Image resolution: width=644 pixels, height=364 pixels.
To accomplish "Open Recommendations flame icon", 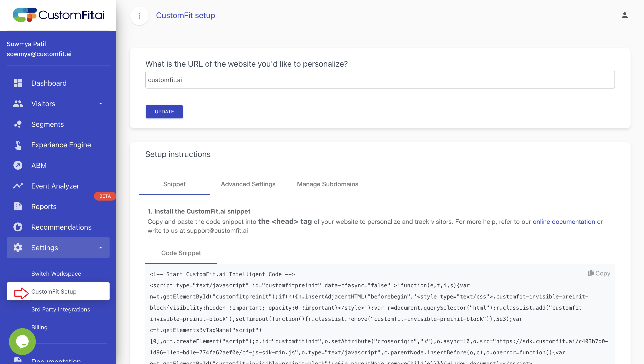I will pyautogui.click(x=18, y=227).
